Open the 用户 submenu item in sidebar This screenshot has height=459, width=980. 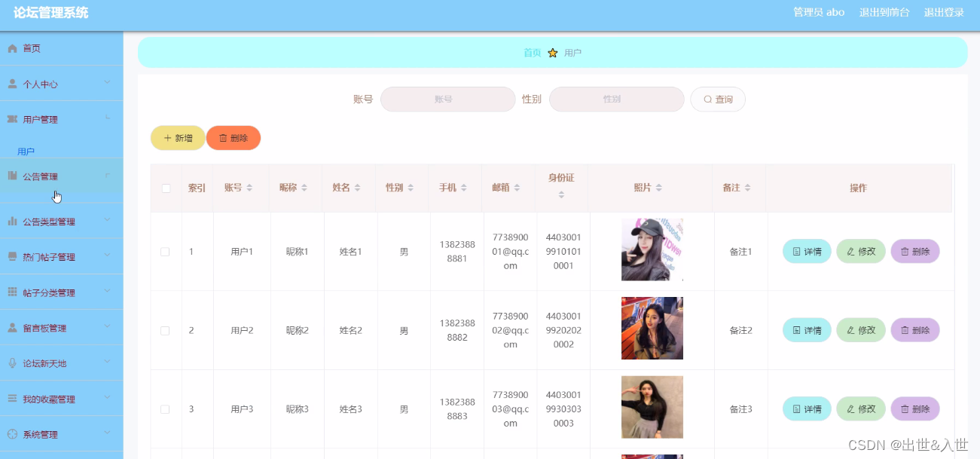(x=26, y=151)
